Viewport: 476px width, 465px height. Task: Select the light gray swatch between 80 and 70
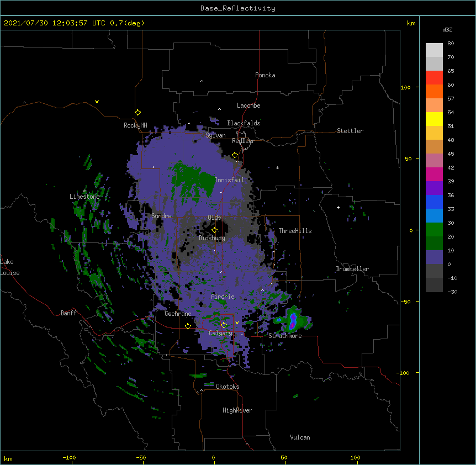(434, 50)
